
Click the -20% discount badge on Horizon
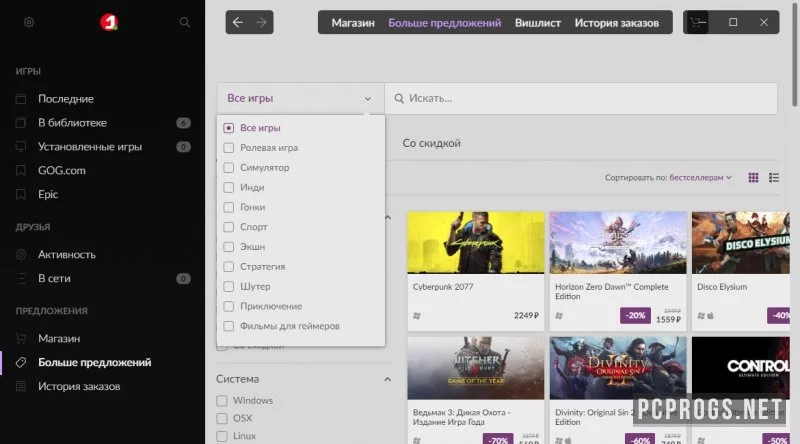pyautogui.click(x=635, y=315)
